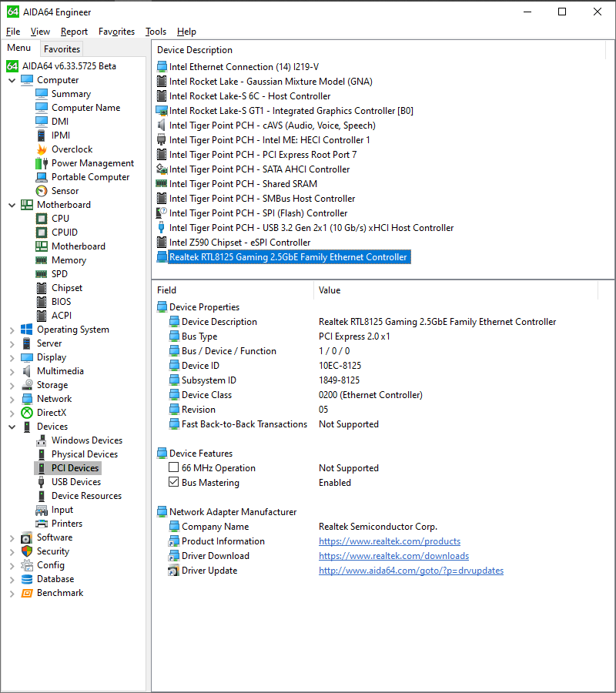
Task: Click the Power Management battery icon
Action: click(42, 163)
